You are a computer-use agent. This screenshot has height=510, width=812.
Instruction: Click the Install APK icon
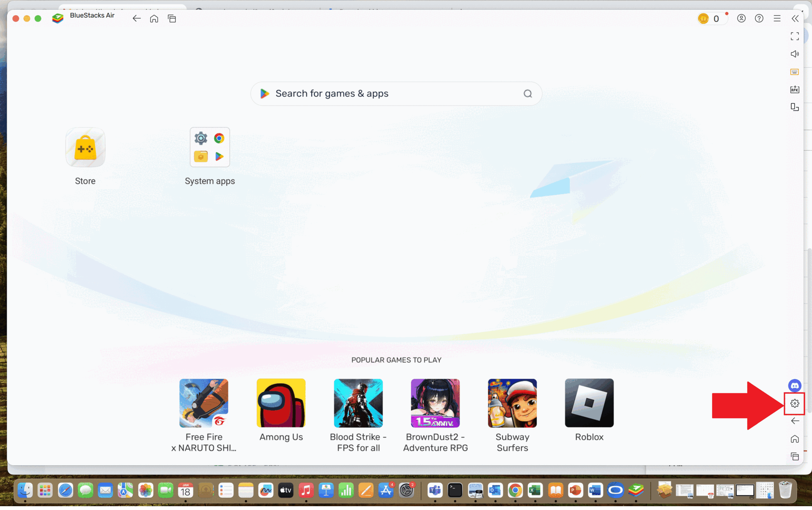pyautogui.click(x=795, y=89)
